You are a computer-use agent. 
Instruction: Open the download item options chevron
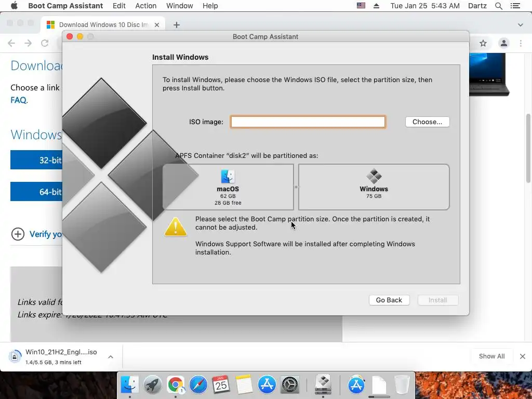[111, 357]
